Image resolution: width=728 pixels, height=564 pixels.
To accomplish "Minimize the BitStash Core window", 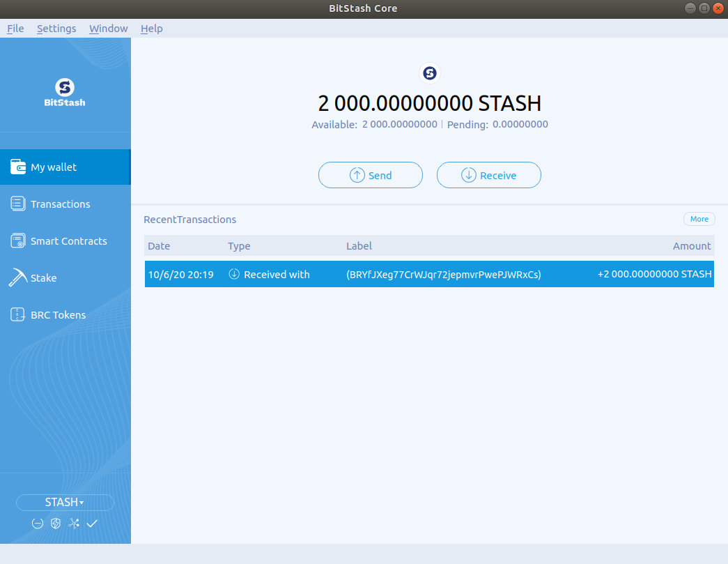I will pyautogui.click(x=690, y=8).
